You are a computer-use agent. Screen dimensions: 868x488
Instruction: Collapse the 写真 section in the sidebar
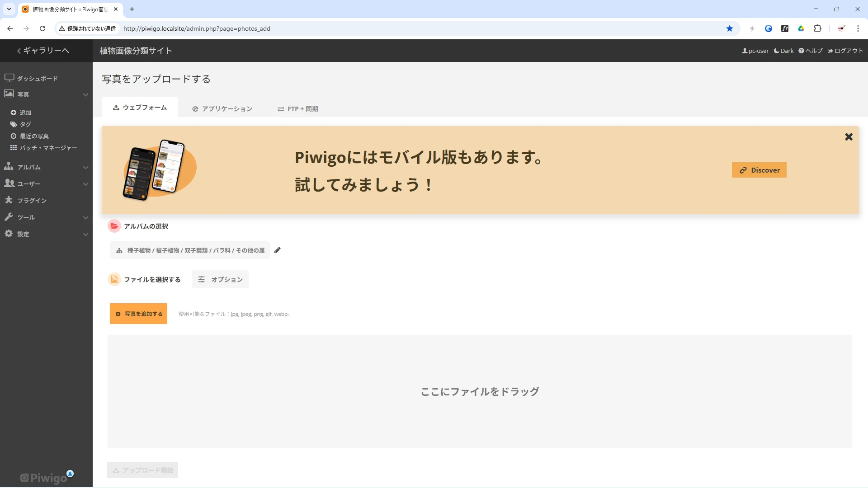tap(85, 94)
